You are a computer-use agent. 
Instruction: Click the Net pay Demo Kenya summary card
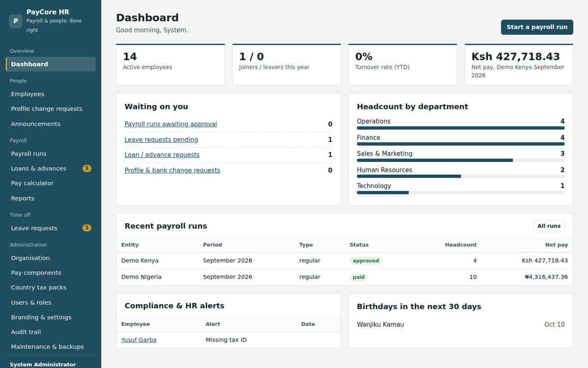[x=519, y=65]
